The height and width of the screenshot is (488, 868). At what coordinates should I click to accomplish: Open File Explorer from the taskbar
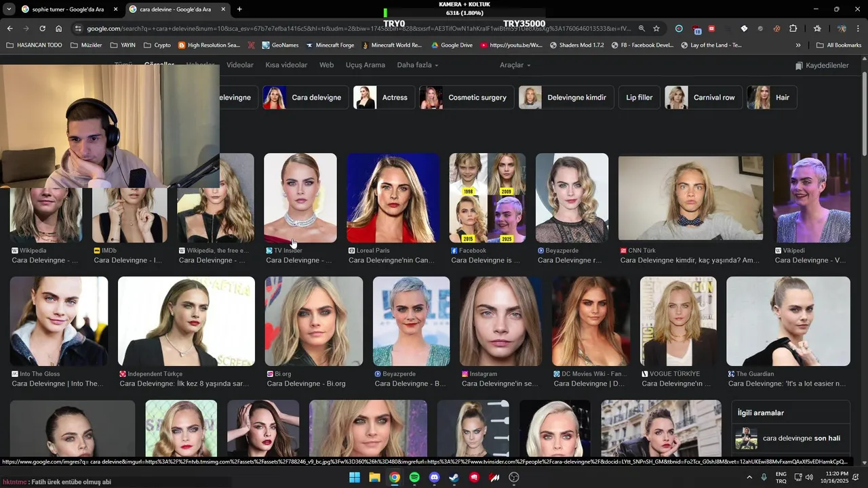click(x=374, y=477)
